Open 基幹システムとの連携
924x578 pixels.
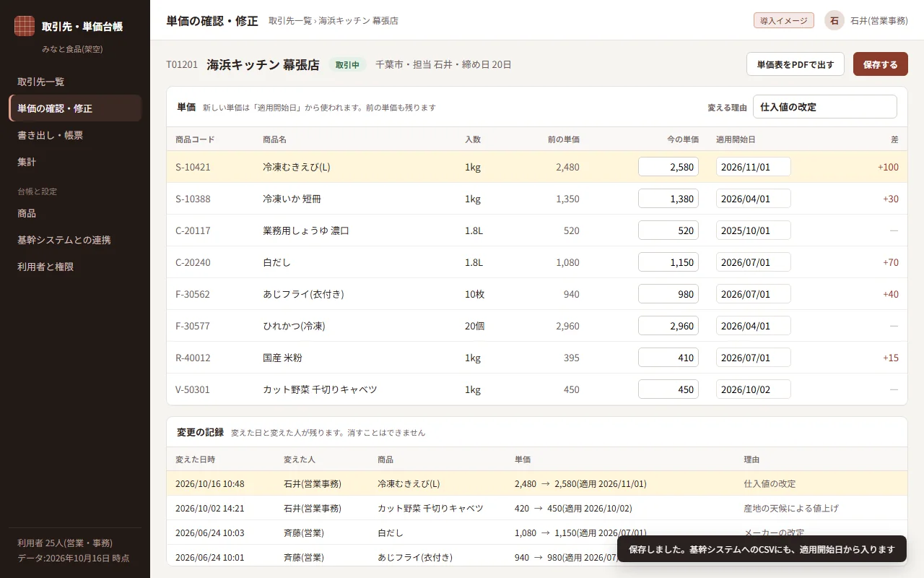pyautogui.click(x=75, y=240)
